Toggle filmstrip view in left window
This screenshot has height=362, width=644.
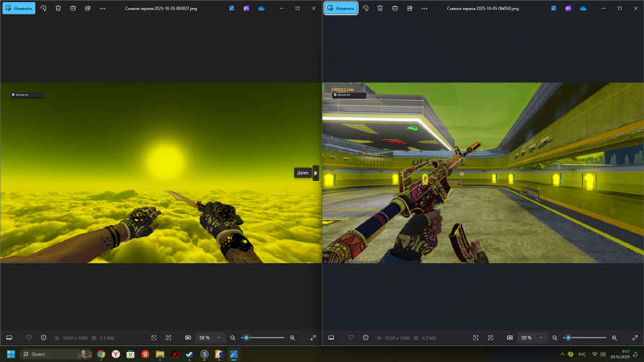click(x=9, y=337)
